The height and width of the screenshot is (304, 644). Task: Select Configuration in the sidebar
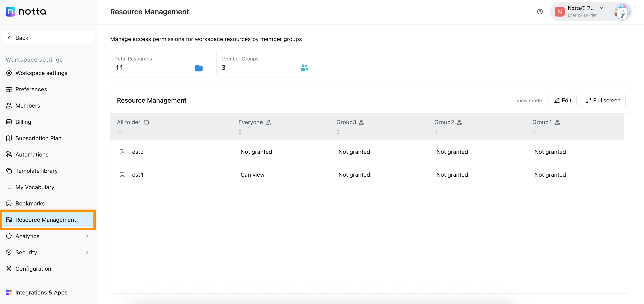[33, 268]
